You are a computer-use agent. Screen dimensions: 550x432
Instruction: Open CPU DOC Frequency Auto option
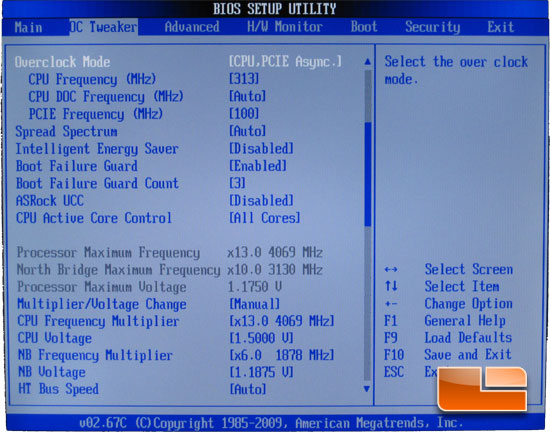248,96
